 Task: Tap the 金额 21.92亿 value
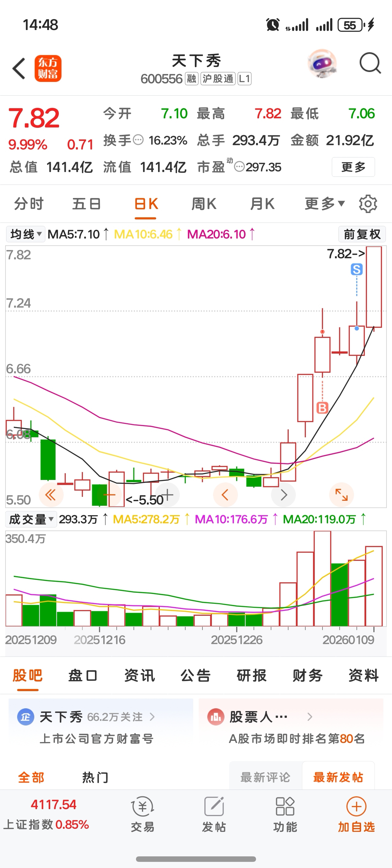(350, 140)
